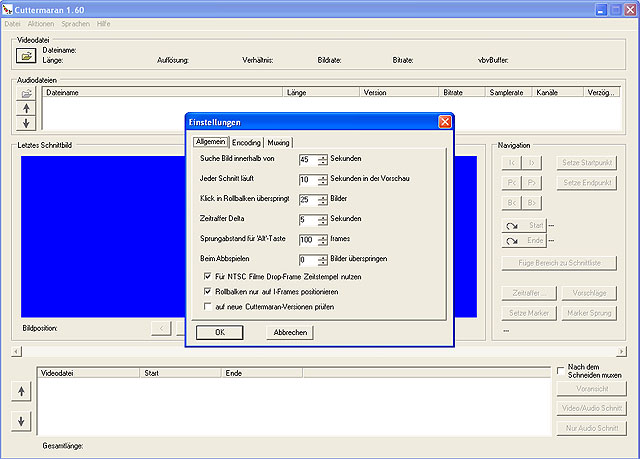Click the Version column header

click(399, 92)
